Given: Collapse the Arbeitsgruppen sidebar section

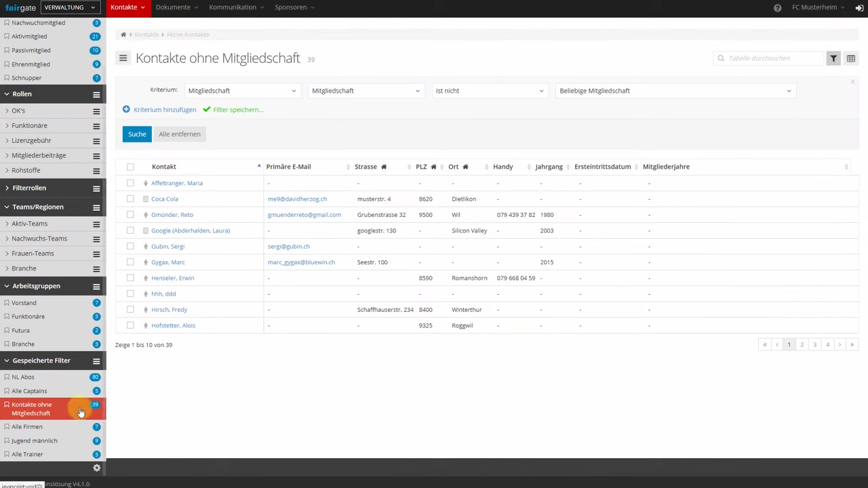Looking at the screenshot, I should pyautogui.click(x=7, y=286).
